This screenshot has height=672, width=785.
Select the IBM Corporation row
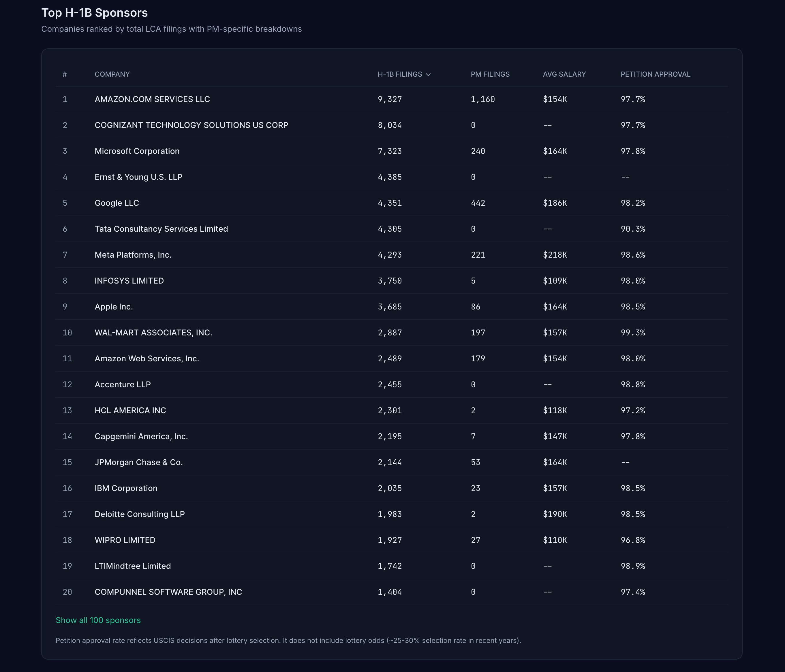[x=126, y=488]
